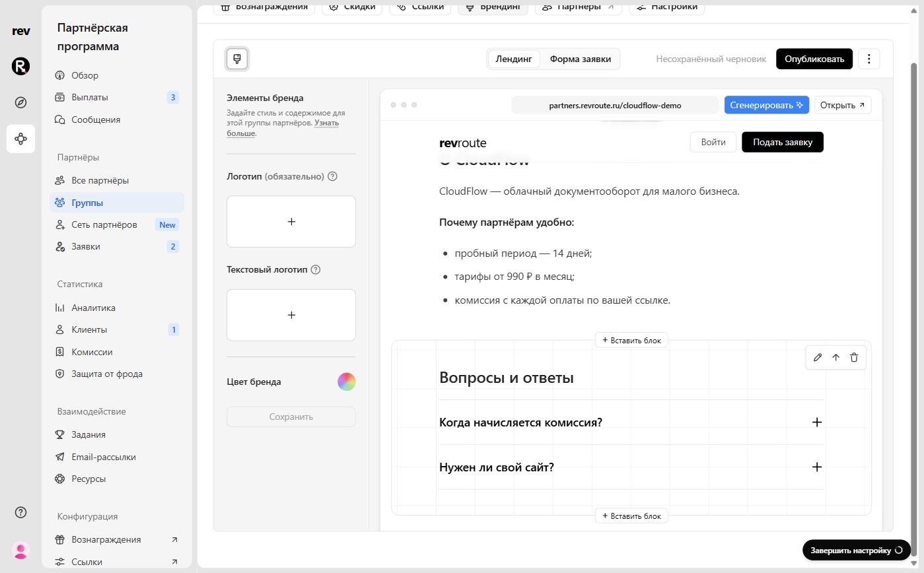Click the partners.revroute.ru preview URL field
This screenshot has height=573, width=924.
(615, 105)
